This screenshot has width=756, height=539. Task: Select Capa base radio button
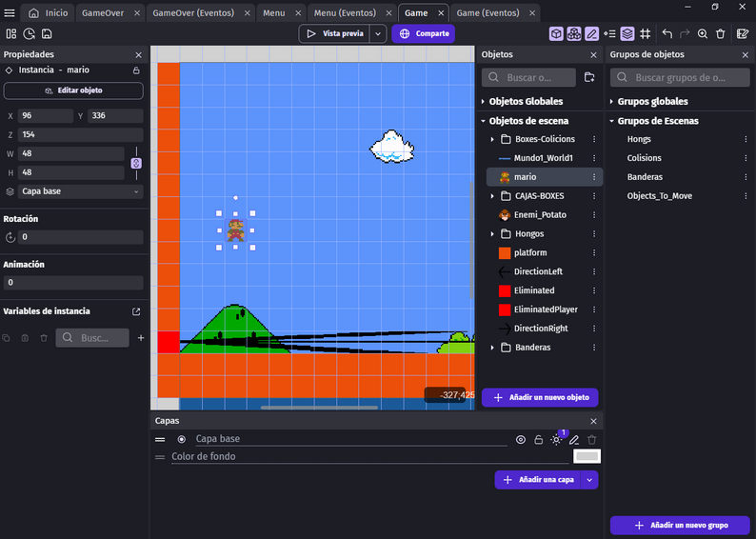[181, 440]
